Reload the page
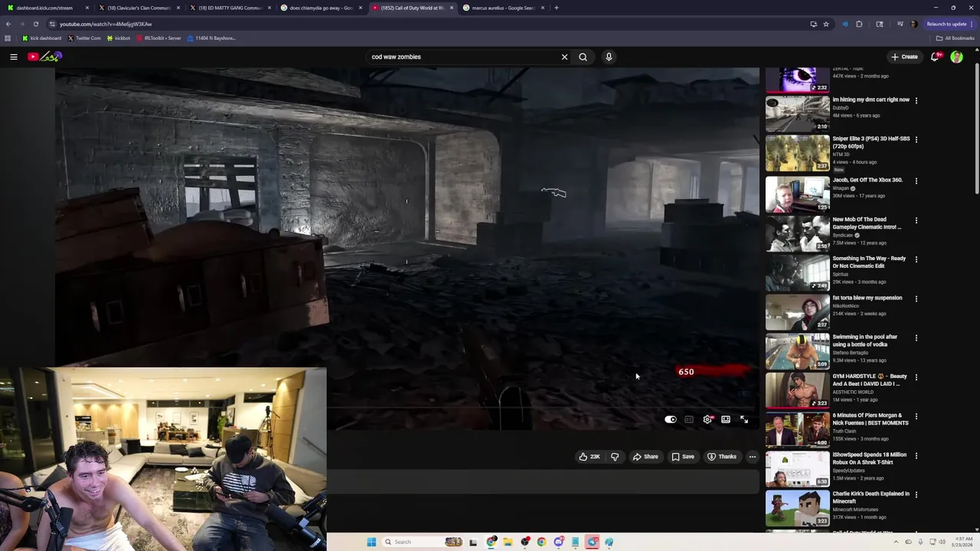The width and height of the screenshot is (980, 551). [x=35, y=24]
